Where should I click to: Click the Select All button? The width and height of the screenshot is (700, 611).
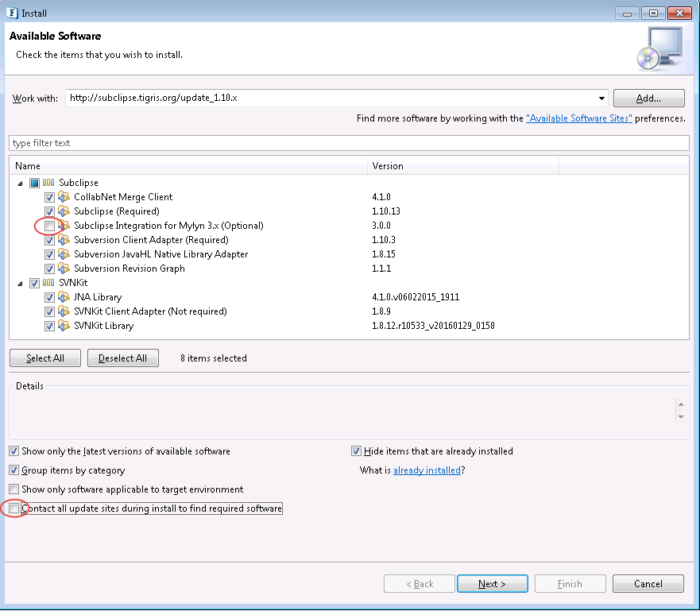(x=45, y=358)
